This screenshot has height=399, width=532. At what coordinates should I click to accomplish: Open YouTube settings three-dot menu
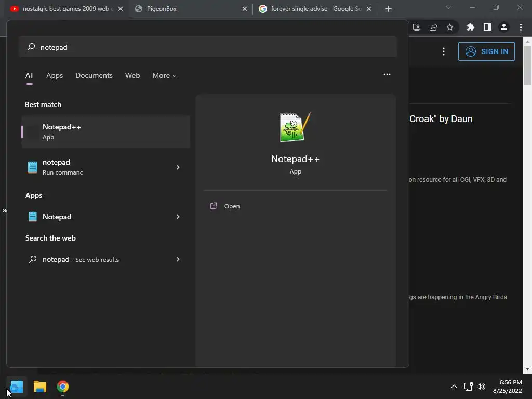pos(444,51)
